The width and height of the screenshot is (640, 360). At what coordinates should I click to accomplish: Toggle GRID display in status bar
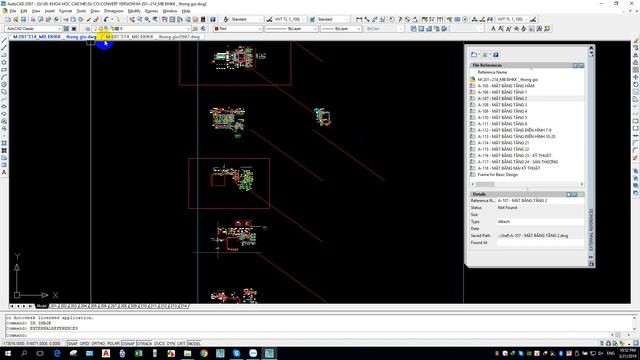[84, 344]
